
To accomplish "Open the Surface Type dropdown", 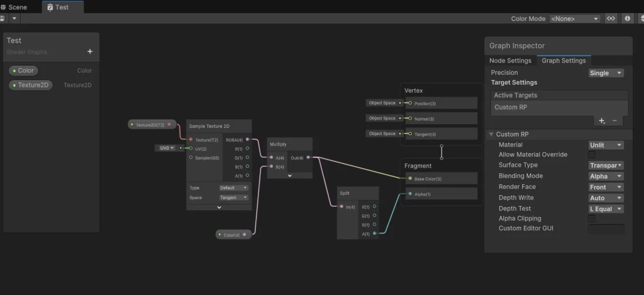I will (x=606, y=165).
